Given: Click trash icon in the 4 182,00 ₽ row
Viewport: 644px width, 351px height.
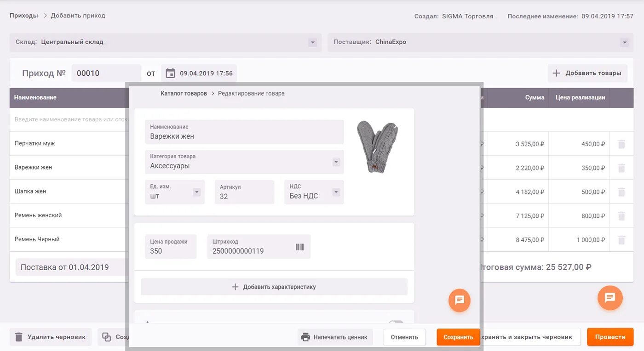Looking at the screenshot, I should [x=621, y=192].
